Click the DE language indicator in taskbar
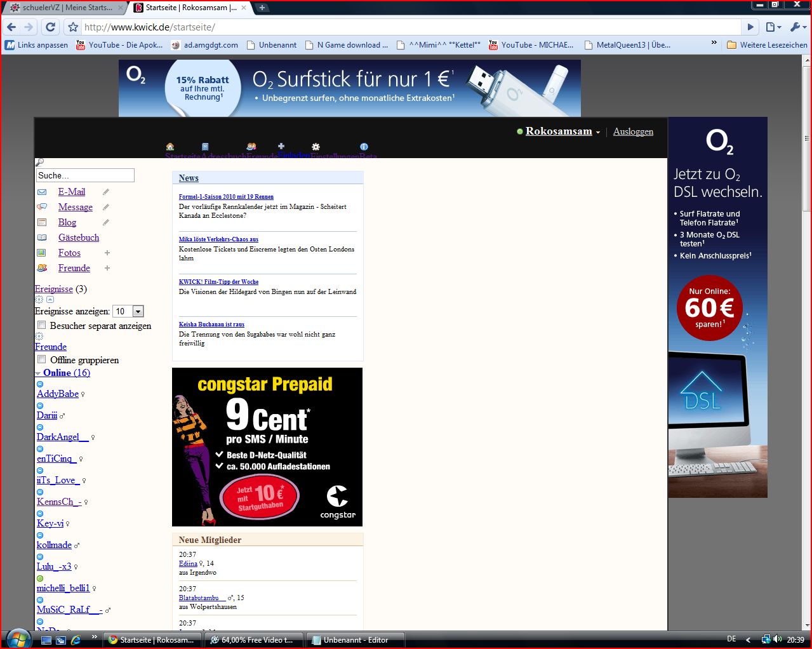The height and width of the screenshot is (649, 812). pyautogui.click(x=731, y=639)
